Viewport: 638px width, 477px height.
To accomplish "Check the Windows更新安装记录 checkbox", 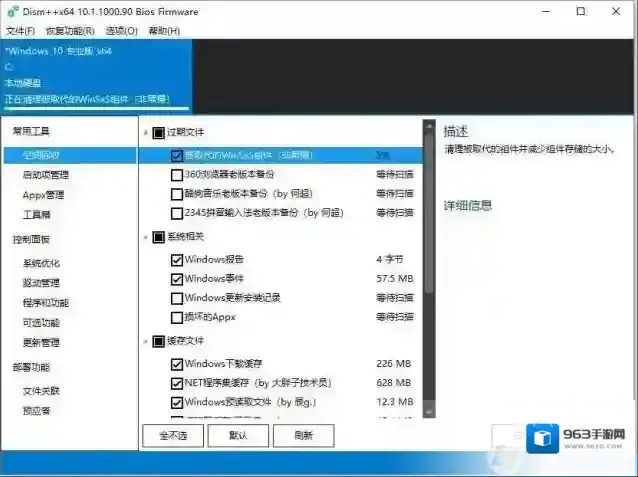I will click(x=177, y=298).
